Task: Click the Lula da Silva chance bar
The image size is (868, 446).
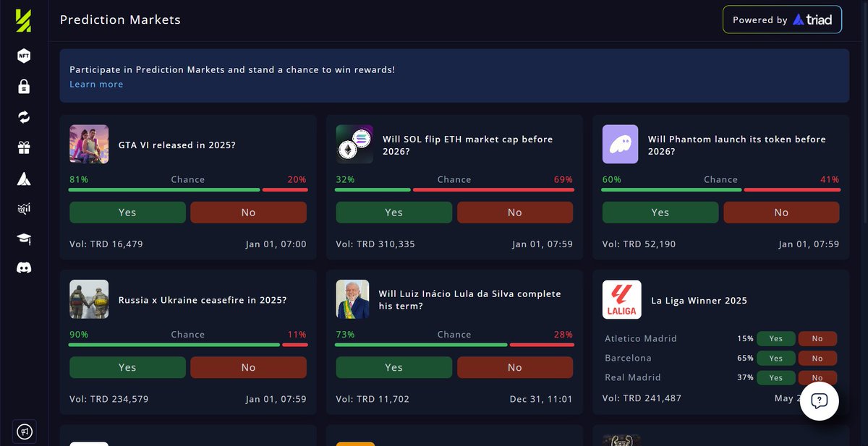Action: [454, 345]
